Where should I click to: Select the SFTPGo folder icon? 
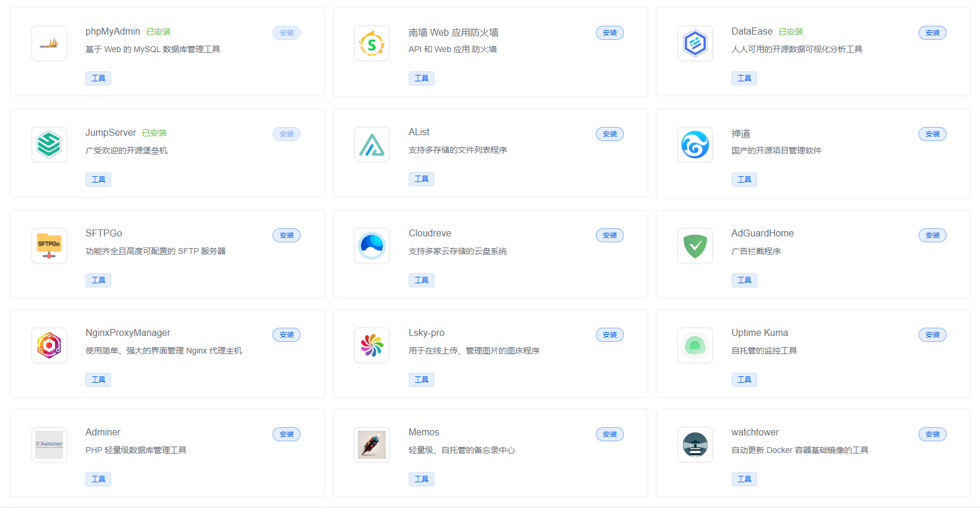pyautogui.click(x=49, y=246)
